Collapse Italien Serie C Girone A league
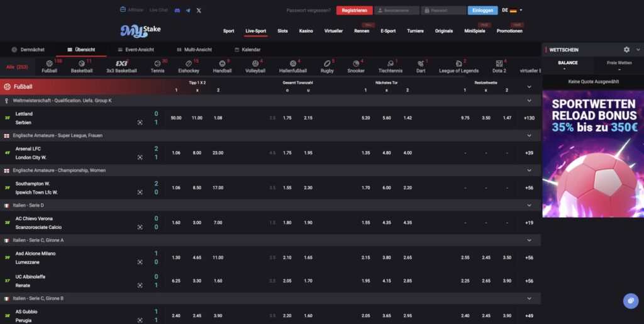644x324 pixels. tap(529, 240)
